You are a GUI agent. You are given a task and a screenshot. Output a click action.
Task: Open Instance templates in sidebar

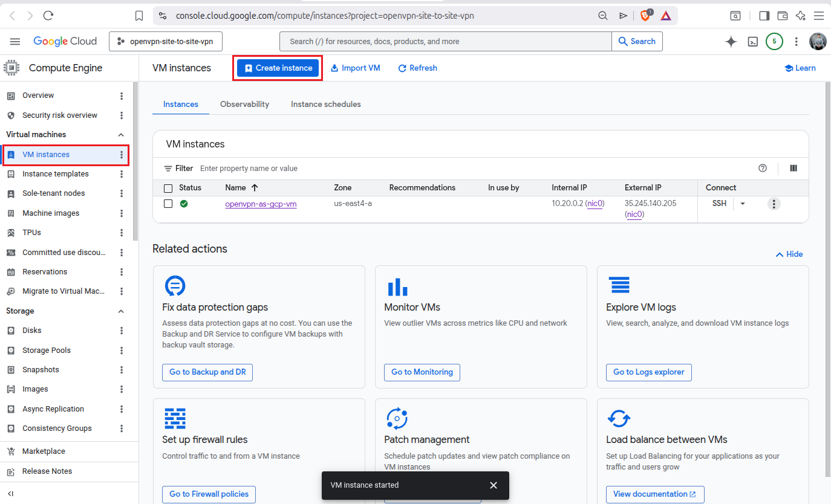tap(56, 174)
